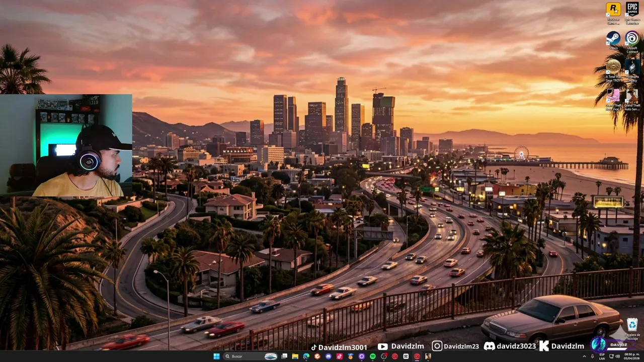
Task: Open network and volume quick settings
Action: click(614, 356)
